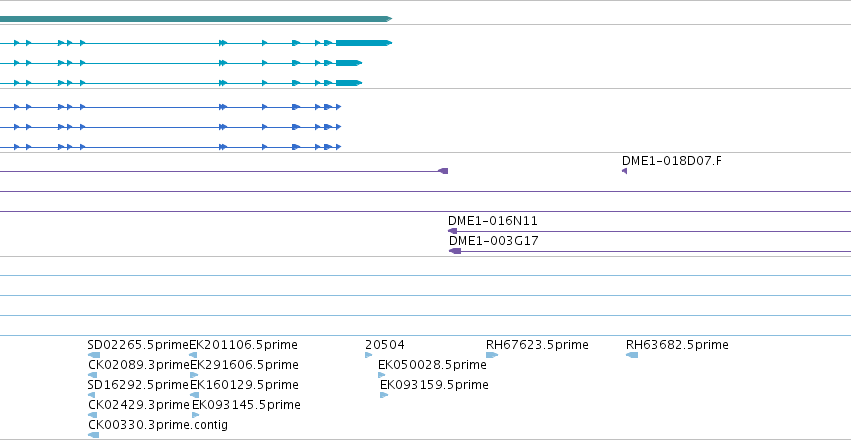
Task: Click the DME1-018D07.F feature label
Action: tap(672, 161)
